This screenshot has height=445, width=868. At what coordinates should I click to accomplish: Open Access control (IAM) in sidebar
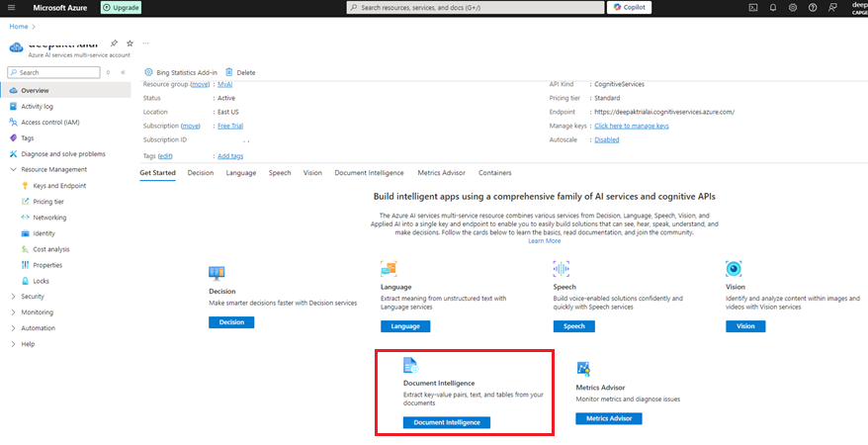(x=50, y=123)
